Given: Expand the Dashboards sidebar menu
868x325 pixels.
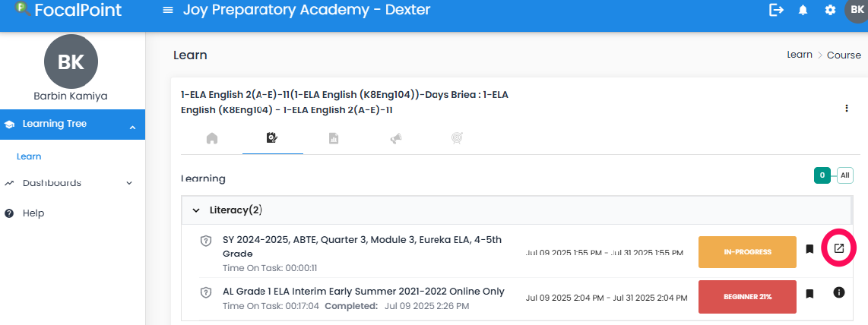Looking at the screenshot, I should tap(129, 183).
